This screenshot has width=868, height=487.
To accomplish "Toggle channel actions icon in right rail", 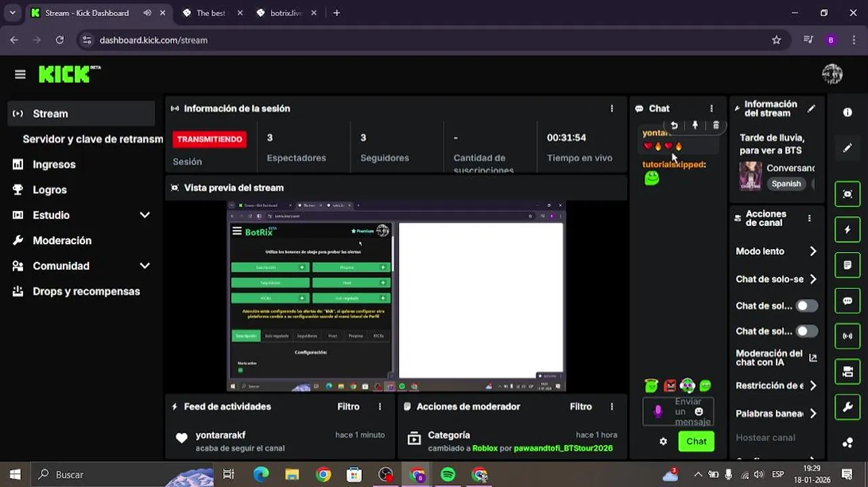I will pos(848,371).
